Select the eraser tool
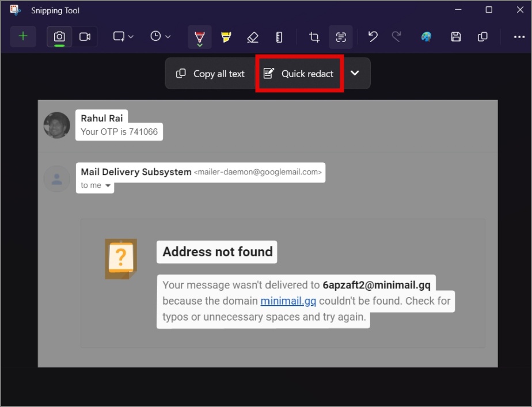The width and height of the screenshot is (532, 407). coord(253,37)
